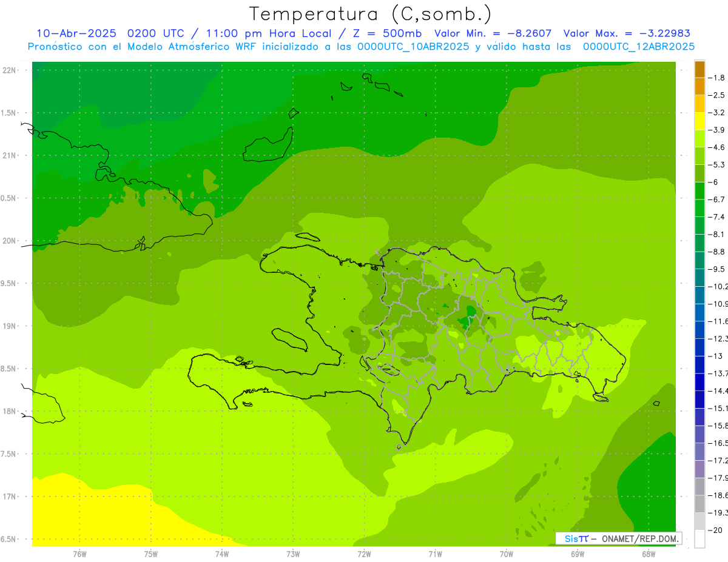Click the dark orange swatch above -1.8
Screen dimensions: 728x562
tap(699, 70)
